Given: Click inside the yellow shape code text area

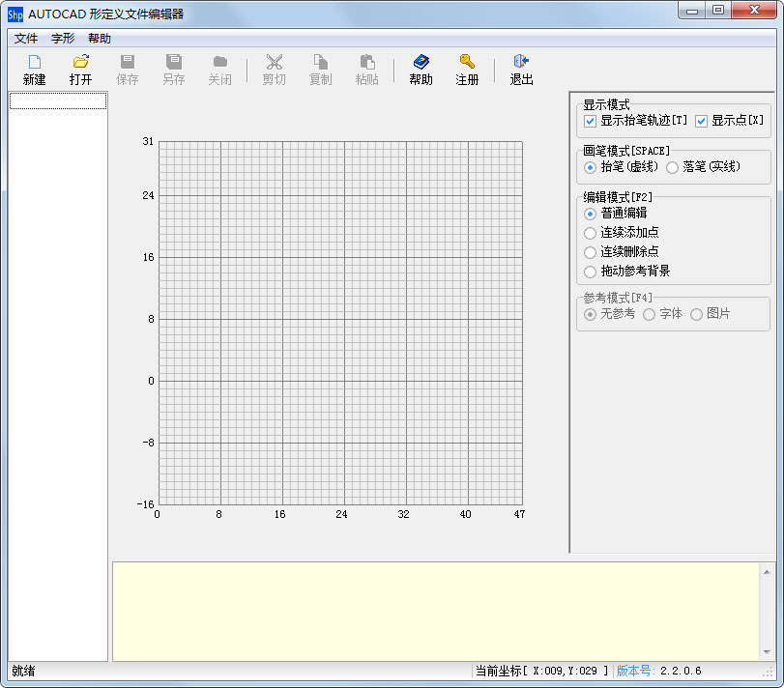Looking at the screenshot, I should (435, 612).
